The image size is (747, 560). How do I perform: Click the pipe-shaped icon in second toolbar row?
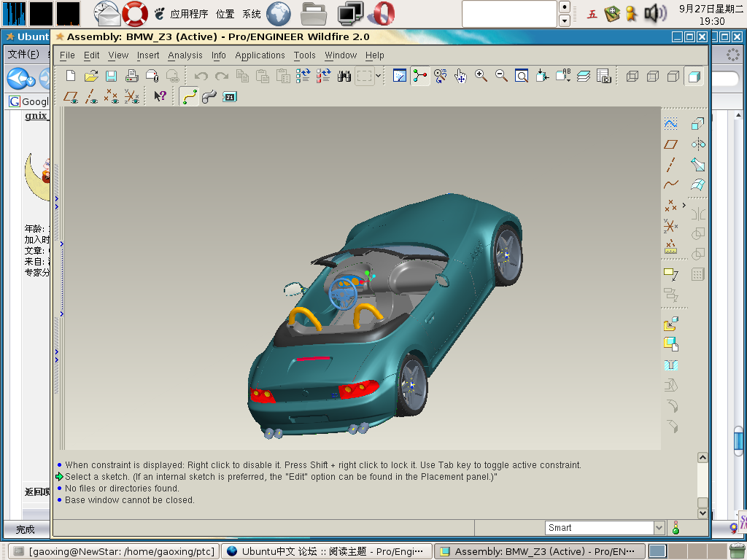[x=209, y=97]
